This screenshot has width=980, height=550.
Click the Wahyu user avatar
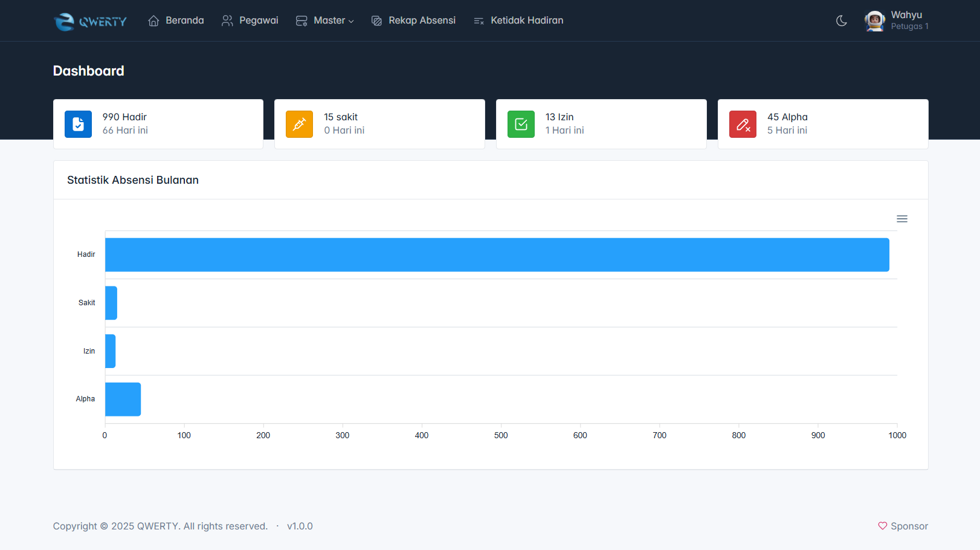[x=875, y=21]
